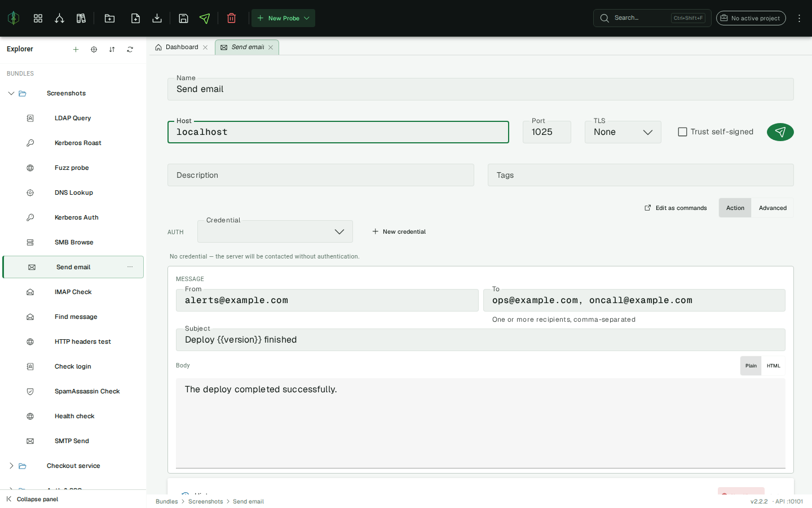Viewport: 812px width, 508px height.
Task: Click the Description field
Action: pyautogui.click(x=320, y=175)
